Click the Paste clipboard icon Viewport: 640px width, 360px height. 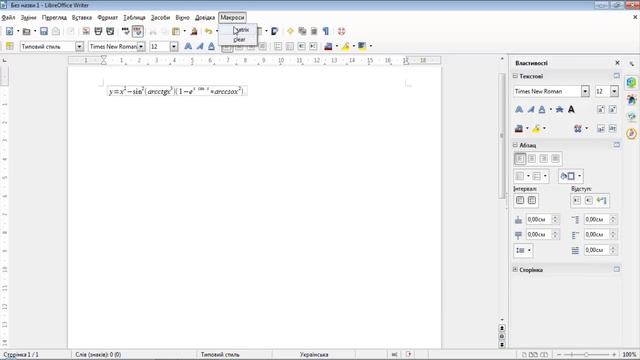176,31
